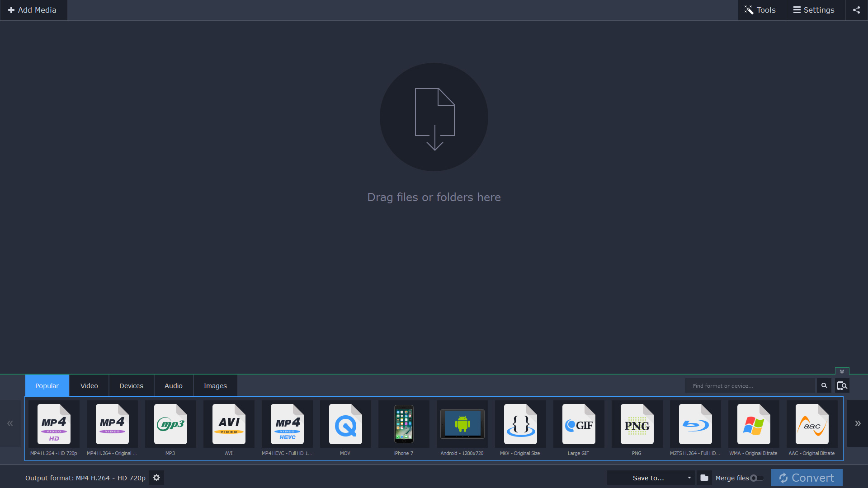Click the search magnifier icon

pos(824,385)
